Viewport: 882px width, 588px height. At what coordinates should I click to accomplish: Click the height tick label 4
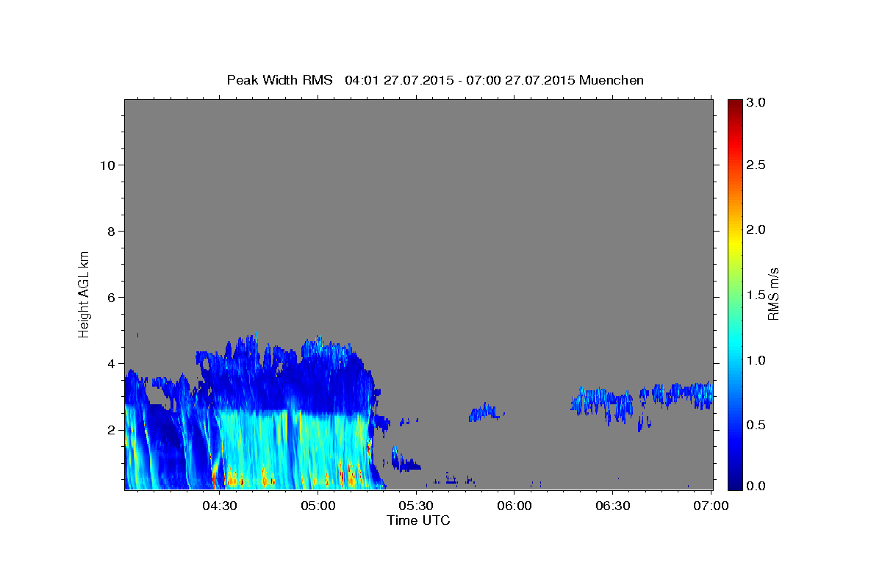111,363
